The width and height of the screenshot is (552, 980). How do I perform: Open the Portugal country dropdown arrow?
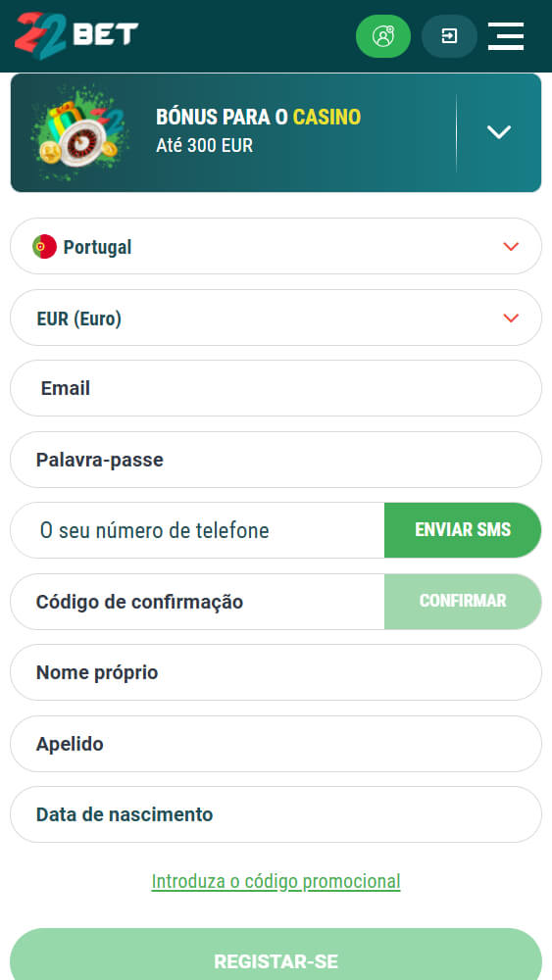pyautogui.click(x=511, y=247)
